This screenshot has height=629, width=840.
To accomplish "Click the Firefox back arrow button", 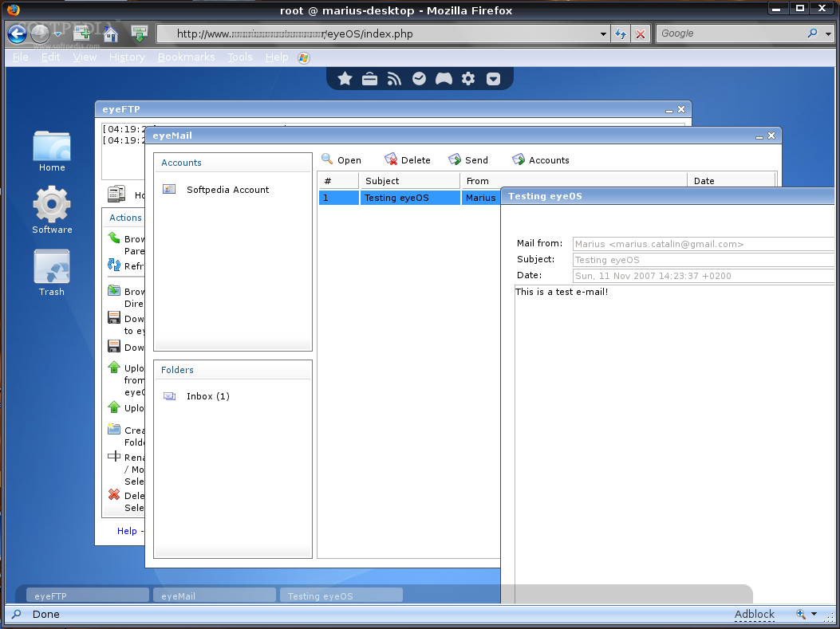I will tap(17, 33).
